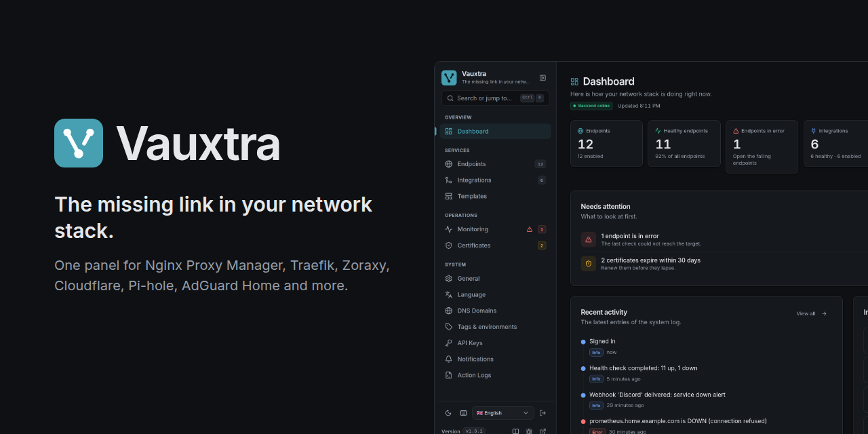
Task: Go to Endpoints in the sidebar
Action: [x=496, y=164]
